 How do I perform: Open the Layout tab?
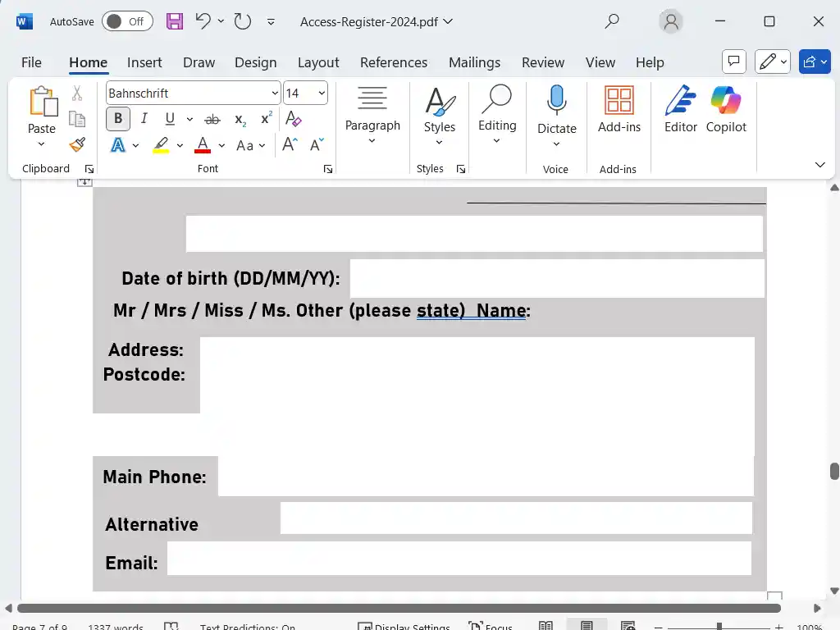[x=318, y=62]
